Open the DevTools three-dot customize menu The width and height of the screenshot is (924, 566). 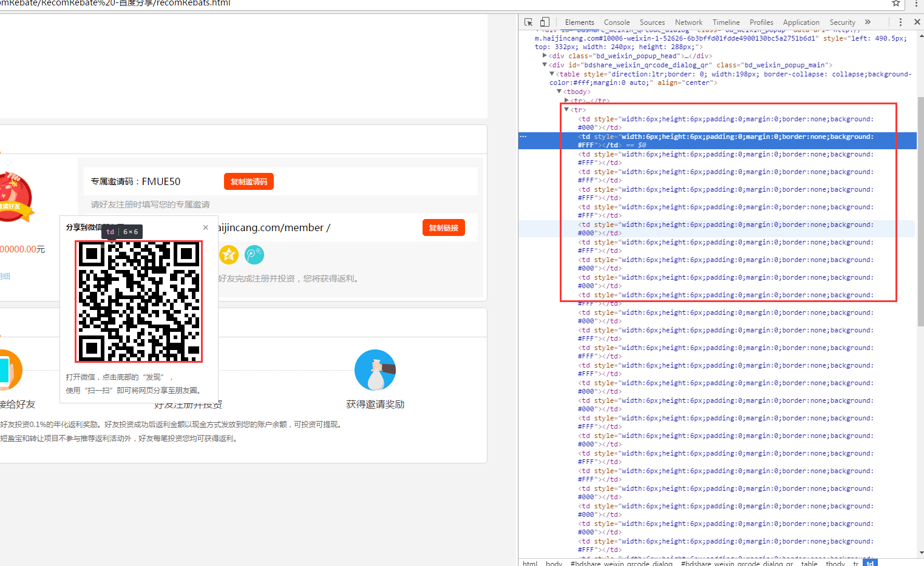[900, 22]
